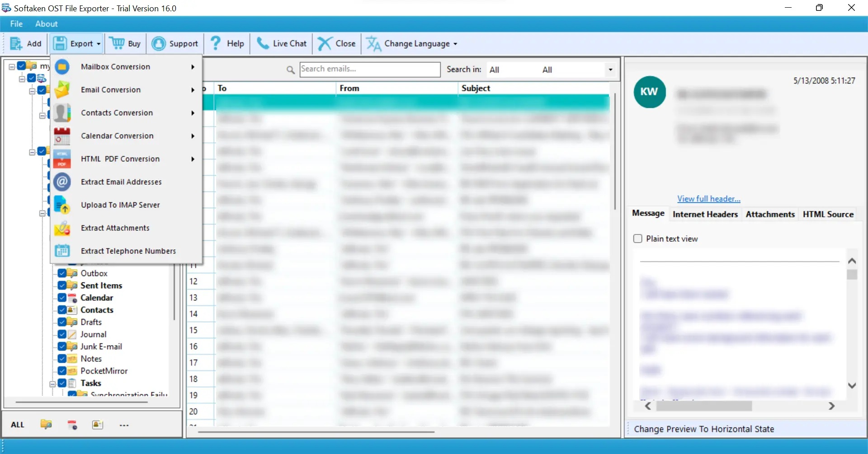Click the Help question mark icon
The image size is (868, 454).
tap(216, 43)
